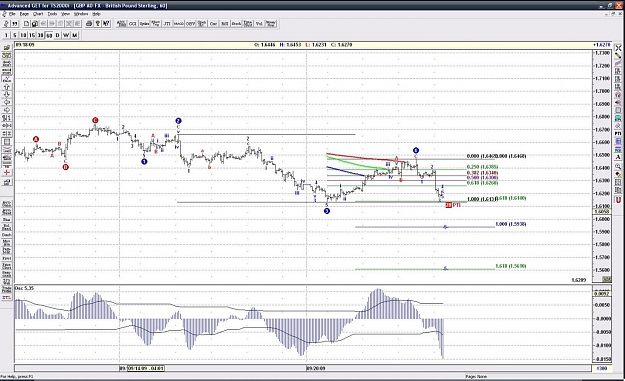This screenshot has height=381, width=625.
Task: Click the open folder icon in left toolbar
Action: point(7,48)
